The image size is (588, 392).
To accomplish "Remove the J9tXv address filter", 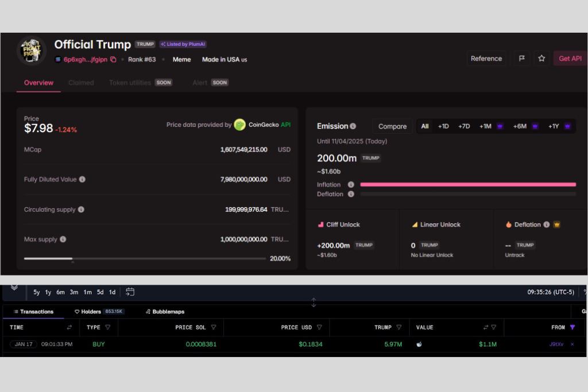I will 572,344.
